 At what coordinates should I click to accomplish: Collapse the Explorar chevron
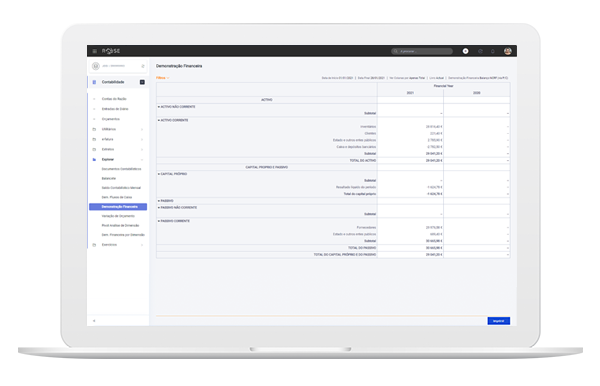pos(142,160)
